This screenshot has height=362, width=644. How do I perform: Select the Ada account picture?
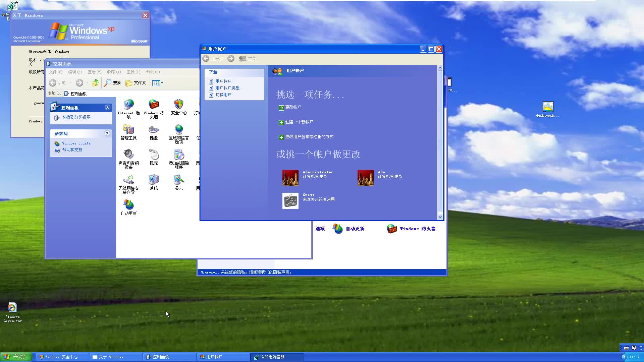[366, 178]
